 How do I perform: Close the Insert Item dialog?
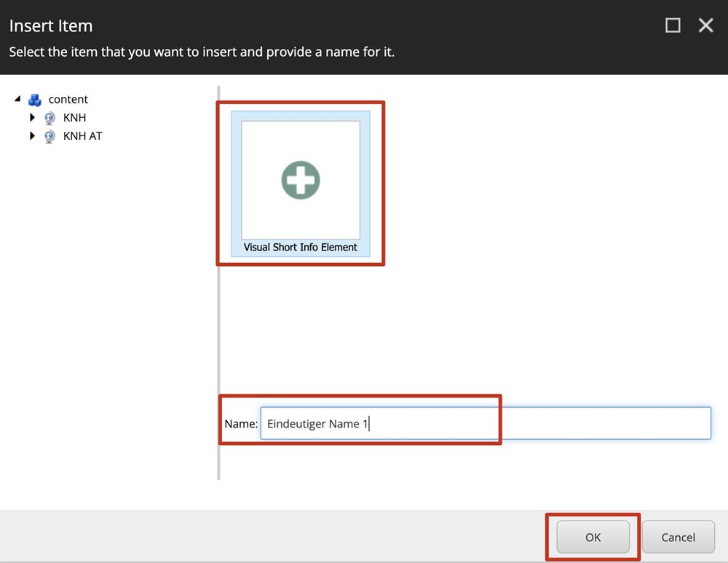pos(705,25)
